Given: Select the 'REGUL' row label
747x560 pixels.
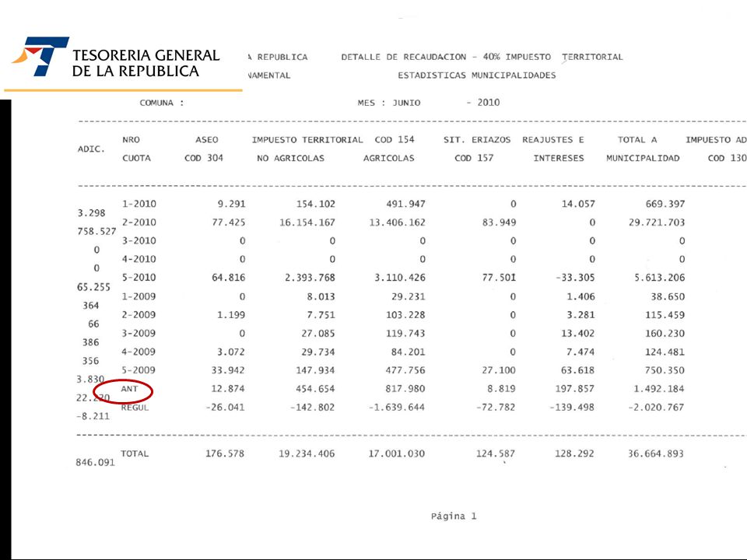Looking at the screenshot, I should (135, 408).
